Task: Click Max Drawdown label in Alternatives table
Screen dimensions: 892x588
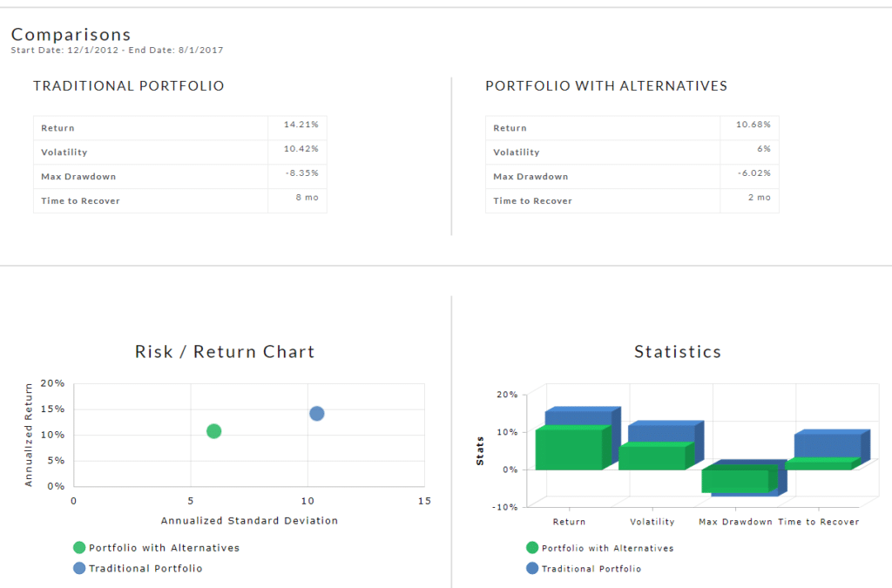Action: pos(530,177)
